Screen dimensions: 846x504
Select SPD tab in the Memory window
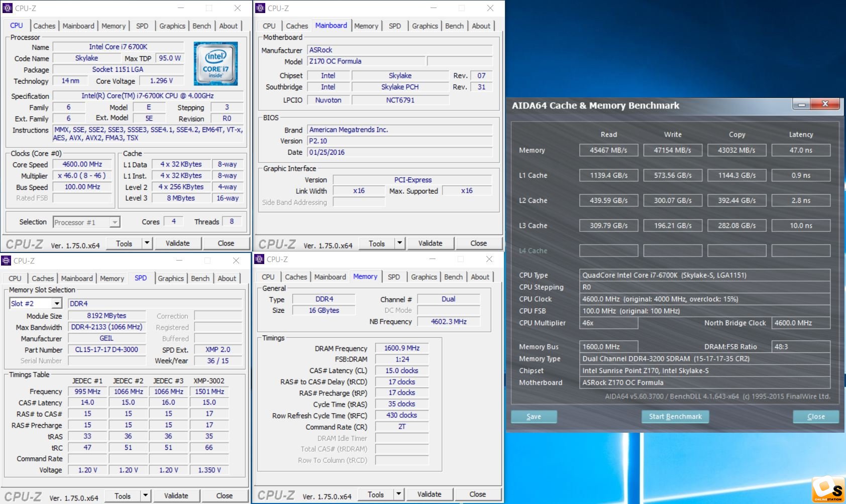(x=394, y=277)
